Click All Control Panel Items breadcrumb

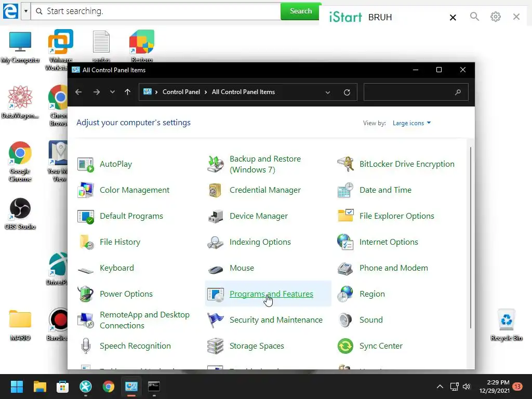(x=243, y=92)
